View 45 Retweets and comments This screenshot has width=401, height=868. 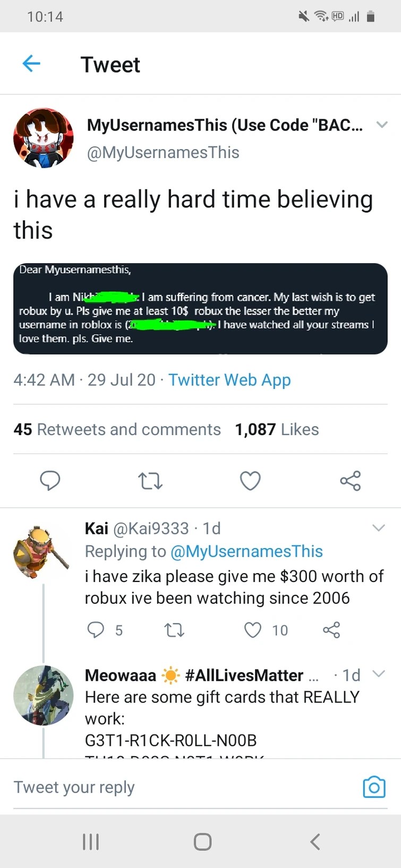(117, 429)
